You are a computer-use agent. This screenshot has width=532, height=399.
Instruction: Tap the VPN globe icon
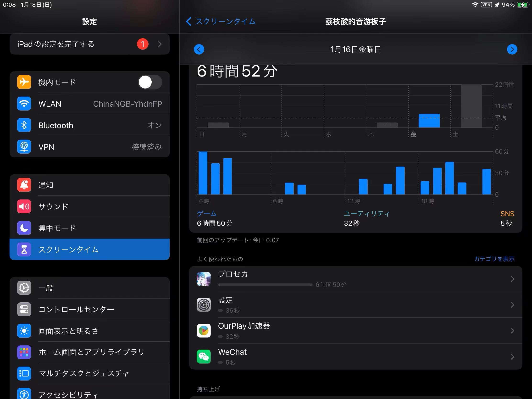point(24,147)
